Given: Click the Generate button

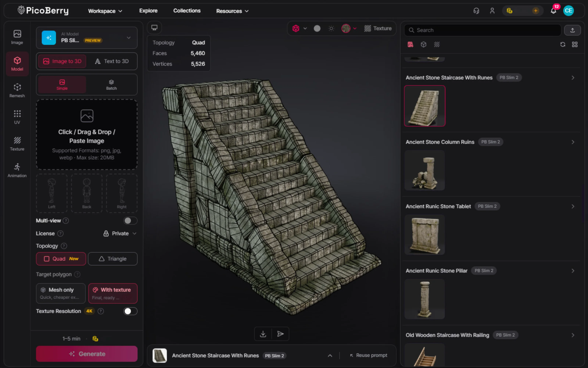Looking at the screenshot, I should coord(87,354).
